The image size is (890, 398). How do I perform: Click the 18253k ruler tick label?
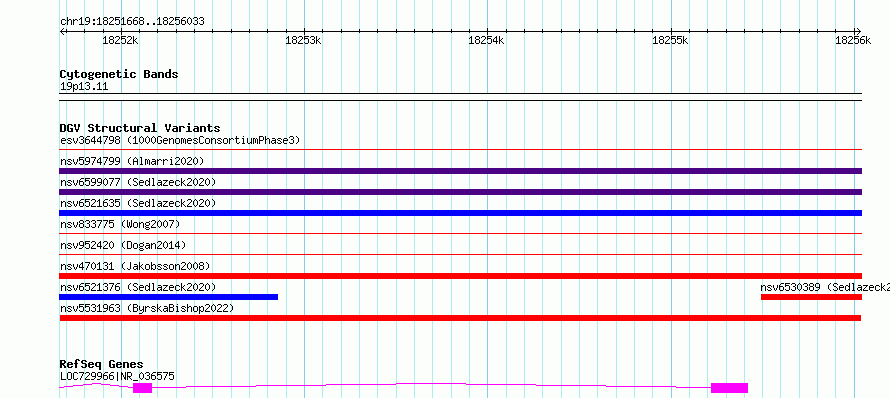(x=303, y=40)
